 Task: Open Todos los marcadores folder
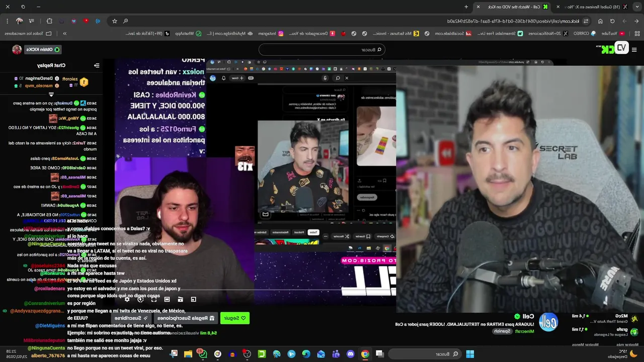(x=28, y=33)
